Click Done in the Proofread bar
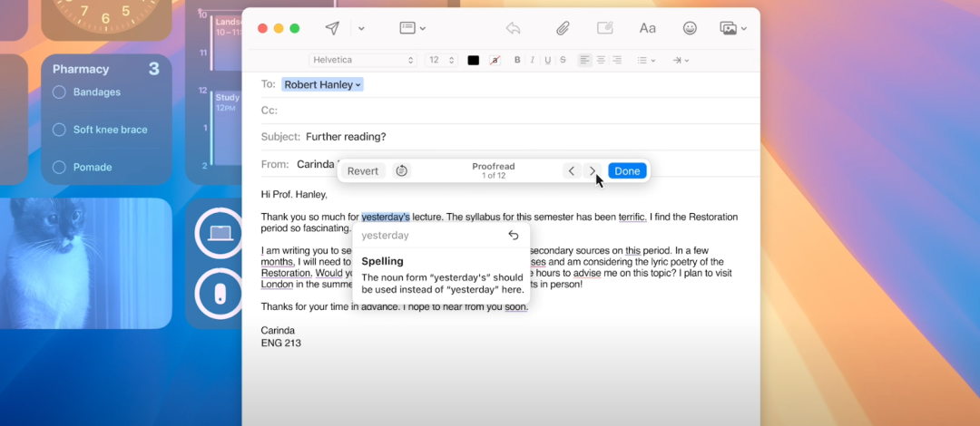Viewport: 980px width, 426px height. pos(627,170)
